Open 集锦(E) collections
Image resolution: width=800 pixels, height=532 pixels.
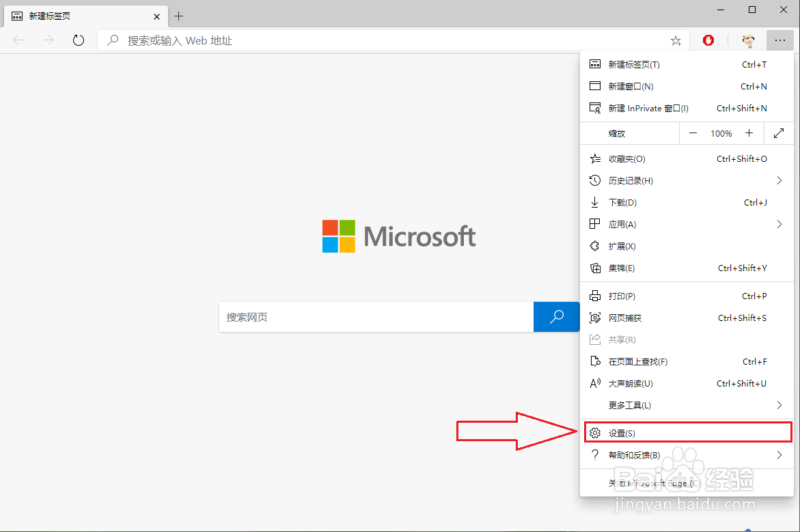point(687,268)
